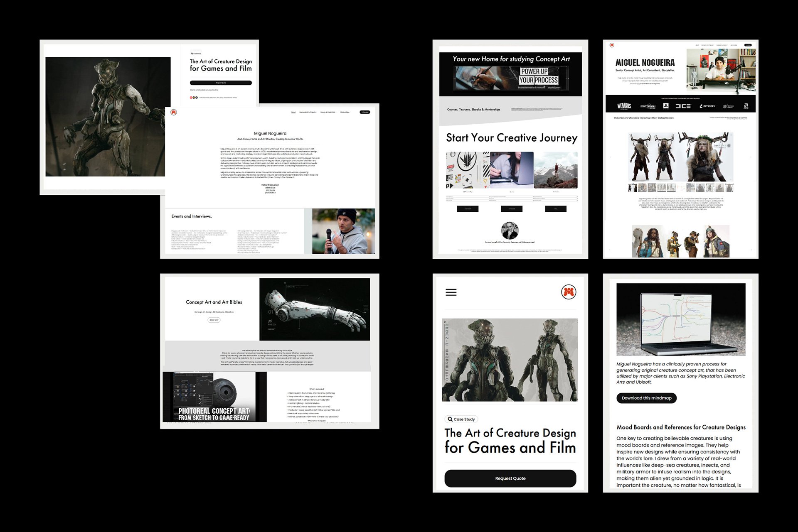Click the Contact button on the homepage header
This screenshot has width=798, height=532.
tap(748, 45)
